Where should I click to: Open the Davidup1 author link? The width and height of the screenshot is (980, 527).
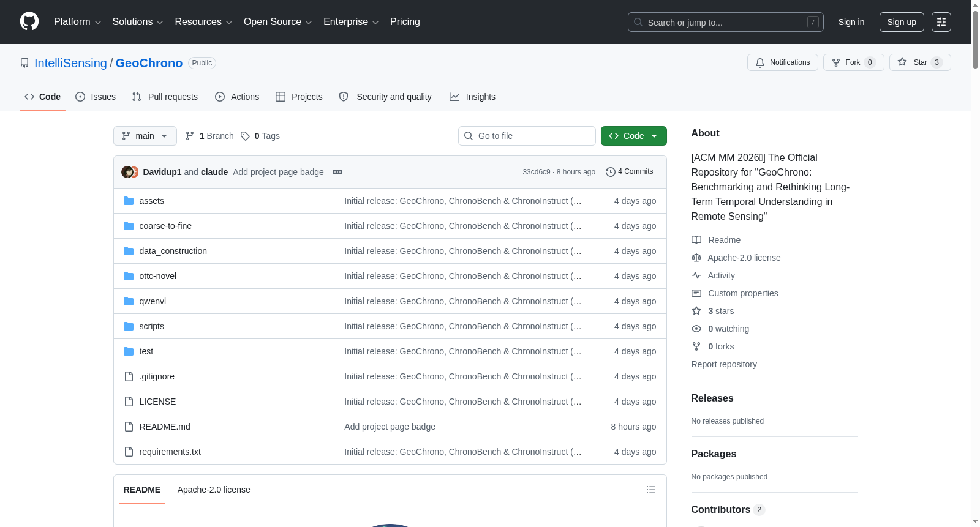tap(162, 172)
